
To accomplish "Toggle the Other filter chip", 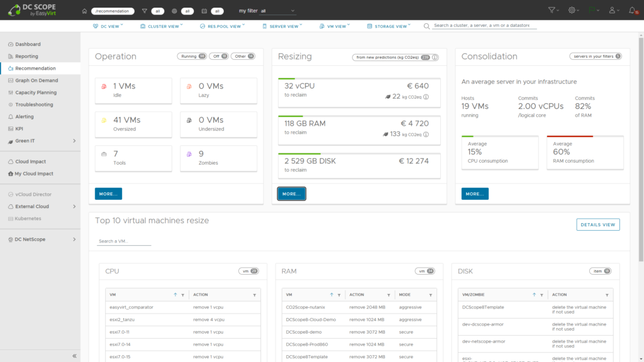I will point(243,56).
